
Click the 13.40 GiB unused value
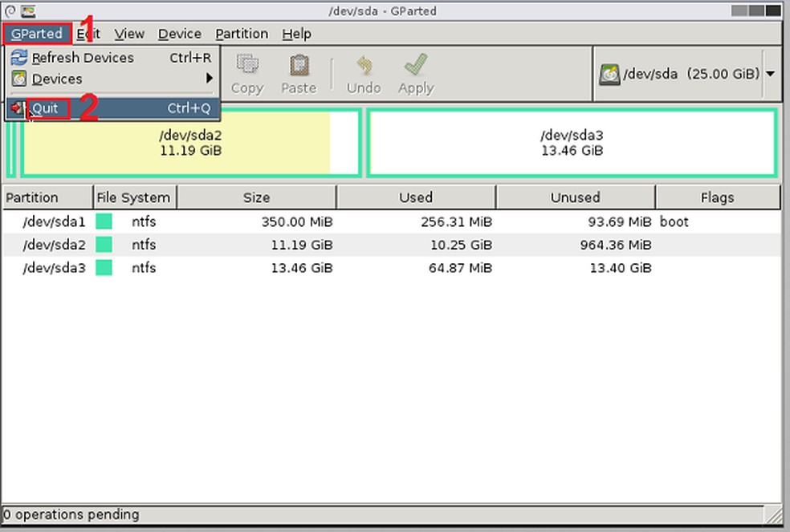pyautogui.click(x=621, y=267)
